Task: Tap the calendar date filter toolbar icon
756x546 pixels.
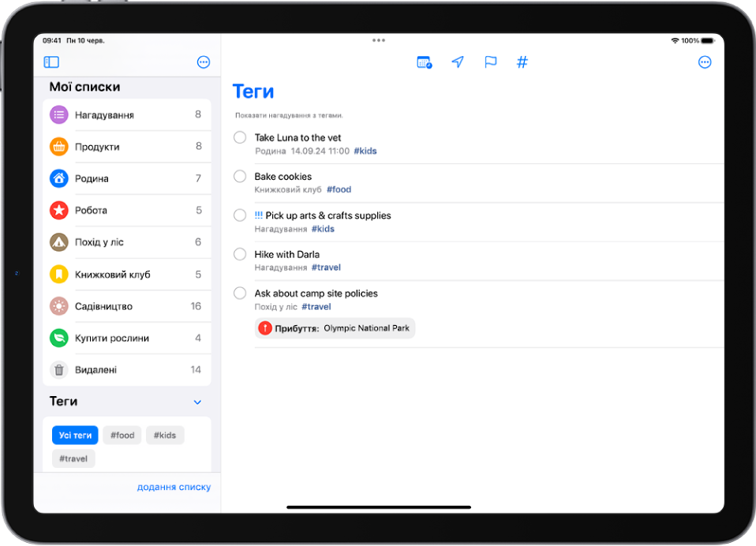Action: [425, 62]
